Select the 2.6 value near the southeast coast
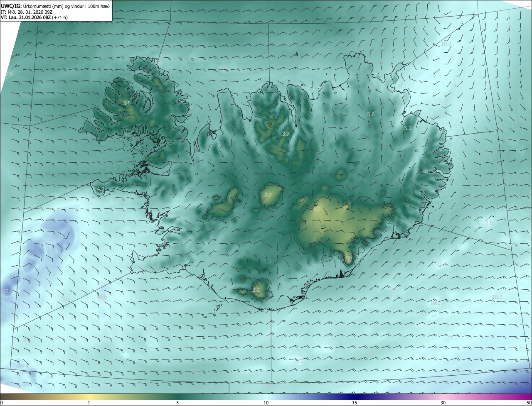This screenshot has height=406, width=532. click(x=348, y=257)
